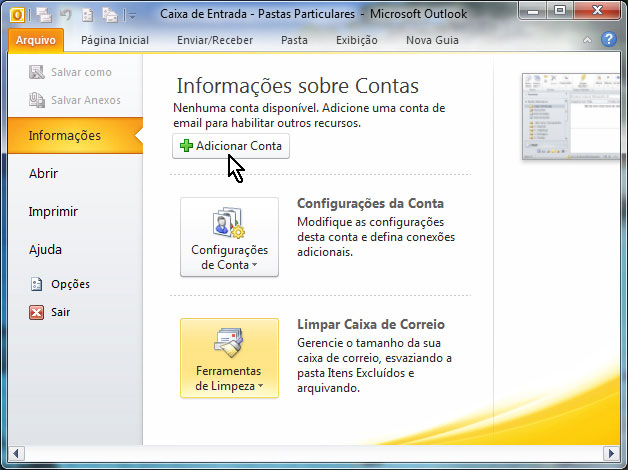Click the right arrow of horizontal scrollbar
This screenshot has width=628, height=470.
(x=611, y=454)
